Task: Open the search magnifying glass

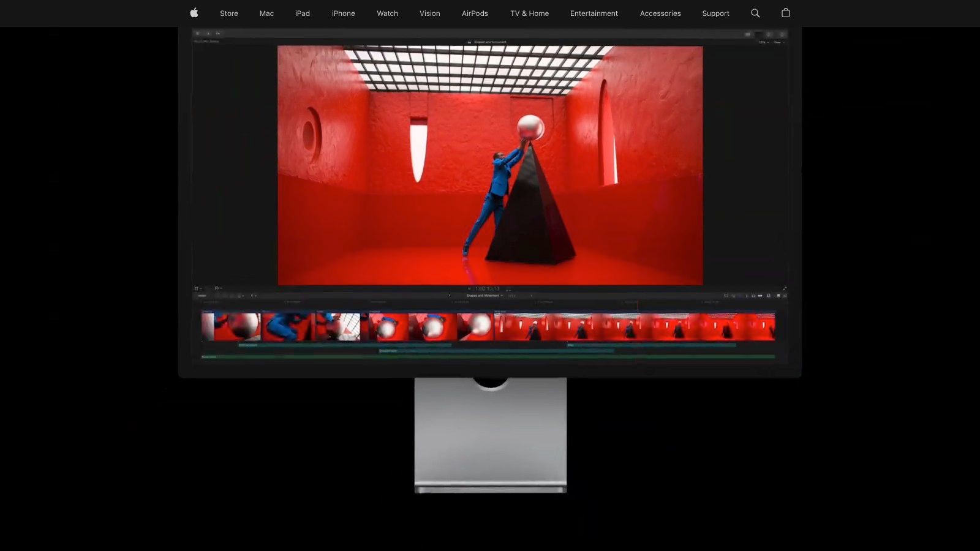Action: tap(755, 13)
